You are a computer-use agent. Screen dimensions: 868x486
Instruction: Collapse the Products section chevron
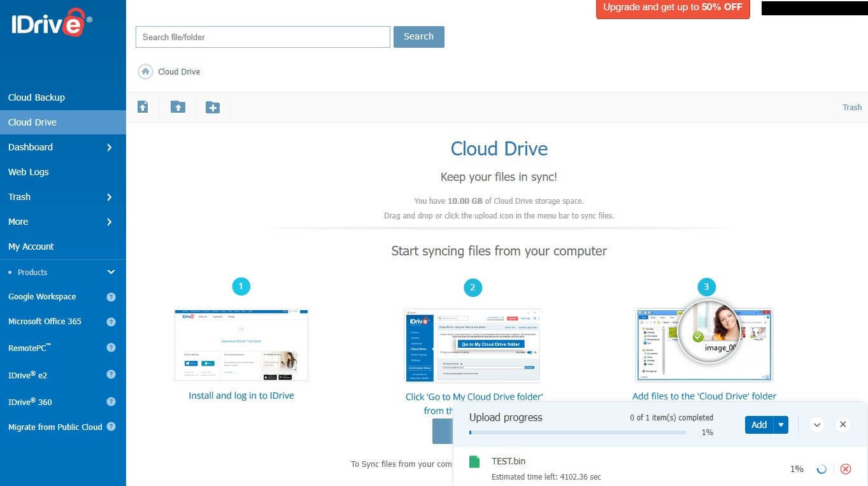(111, 272)
